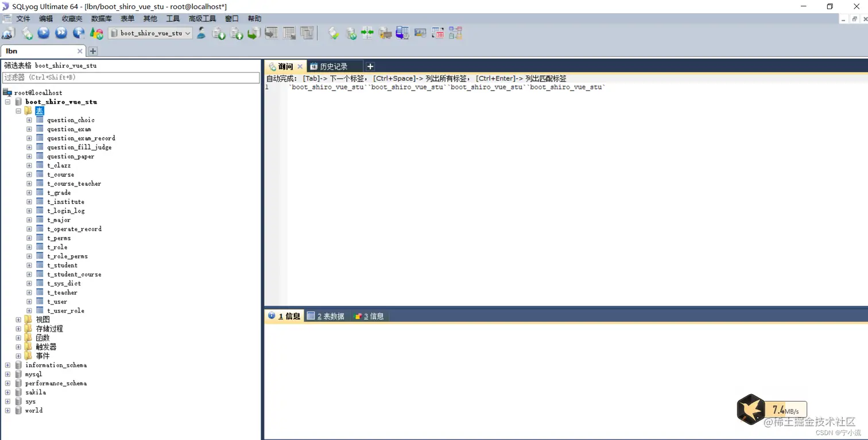Expand the t_user table node
This screenshot has width=868, height=440.
point(29,302)
